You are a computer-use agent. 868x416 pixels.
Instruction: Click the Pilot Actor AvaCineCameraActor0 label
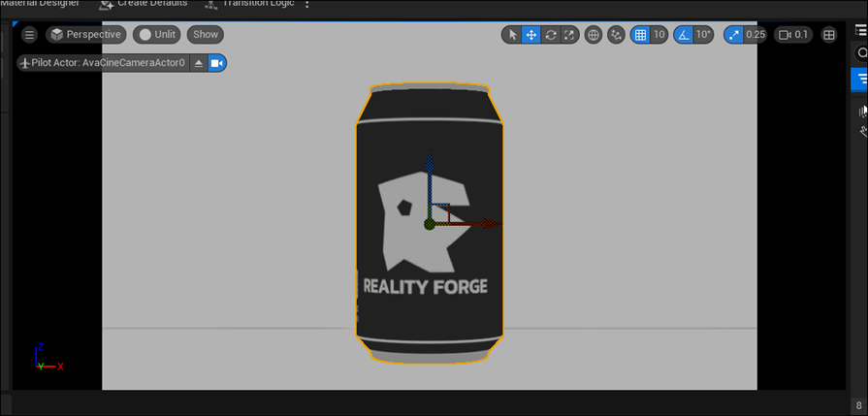coord(103,63)
